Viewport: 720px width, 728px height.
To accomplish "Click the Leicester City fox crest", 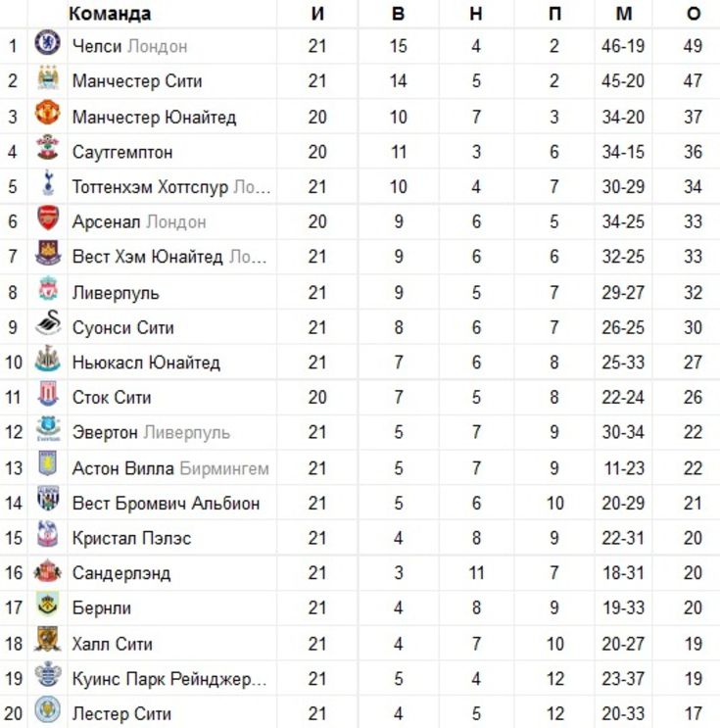I will tap(47, 709).
